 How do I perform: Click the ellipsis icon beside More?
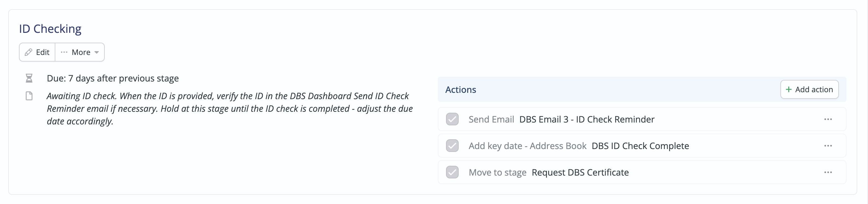click(x=64, y=52)
